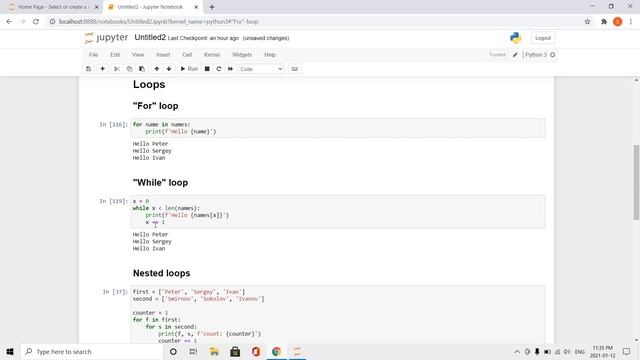Open the View menu
This screenshot has width=640, height=360.
coord(138,55)
